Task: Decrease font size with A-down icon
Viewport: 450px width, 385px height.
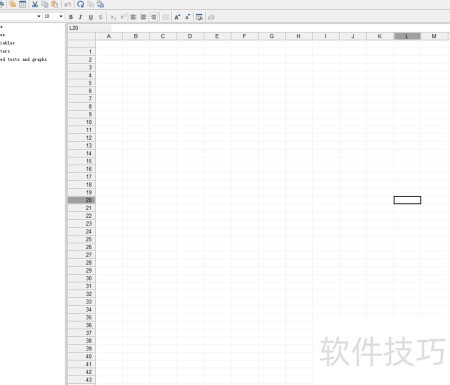Action: click(x=188, y=17)
